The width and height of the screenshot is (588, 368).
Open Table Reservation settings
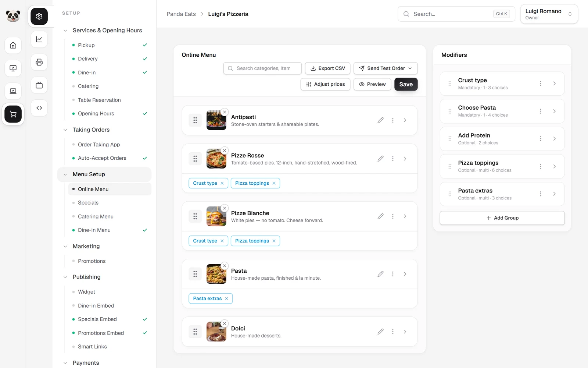pyautogui.click(x=99, y=100)
